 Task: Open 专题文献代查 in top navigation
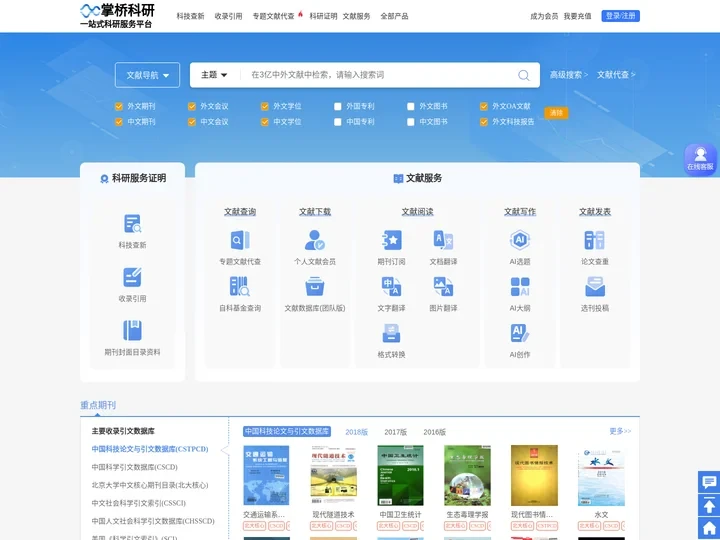pyautogui.click(x=274, y=16)
